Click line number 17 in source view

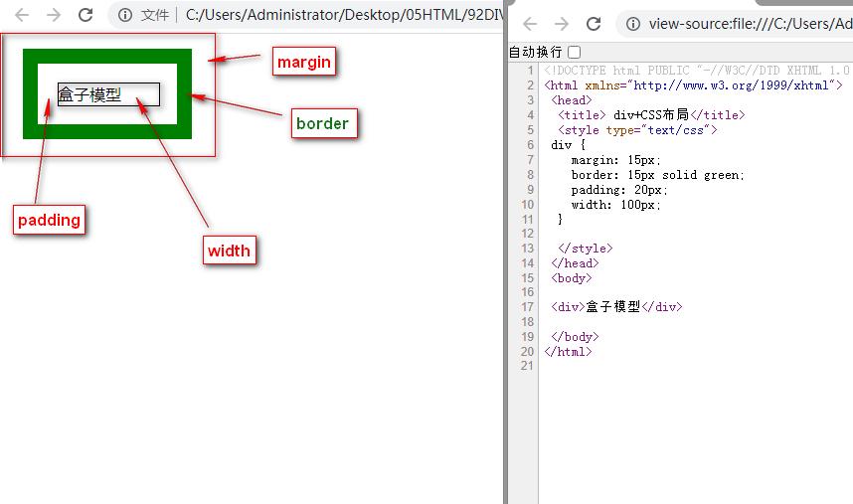coord(527,307)
